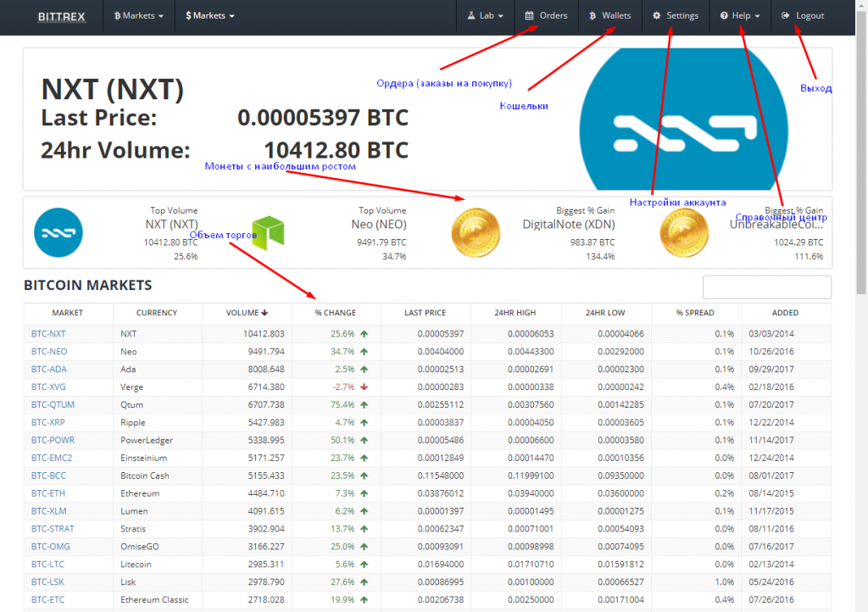Open the BTC-XRP market link

[x=47, y=422]
